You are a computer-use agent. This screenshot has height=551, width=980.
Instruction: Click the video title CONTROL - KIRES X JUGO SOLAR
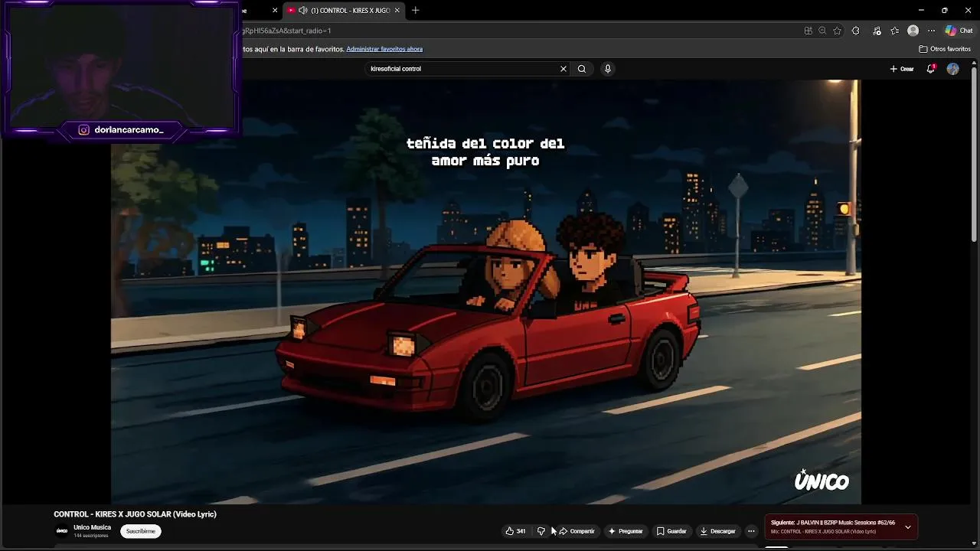tap(135, 514)
